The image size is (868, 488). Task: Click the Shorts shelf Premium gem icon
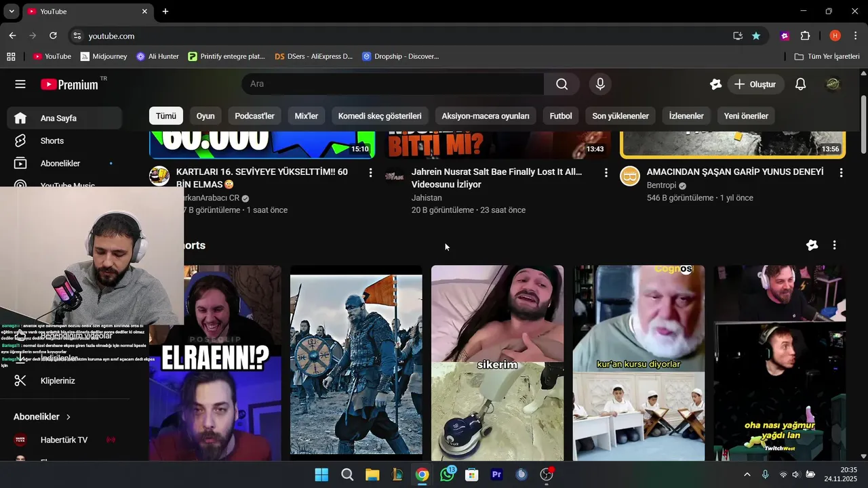coord(812,245)
